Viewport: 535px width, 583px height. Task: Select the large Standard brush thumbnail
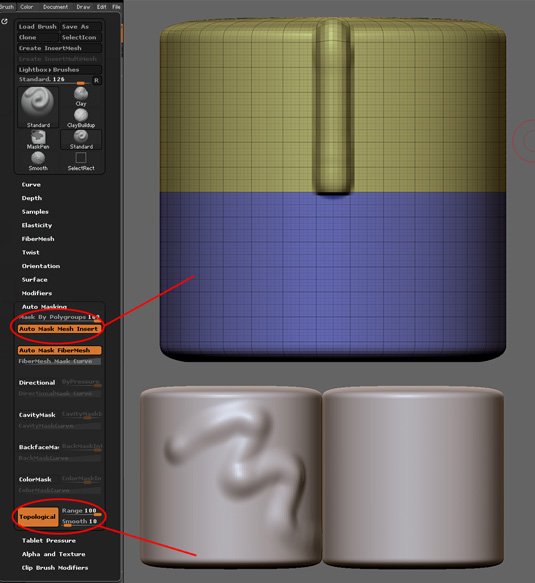pos(38,108)
